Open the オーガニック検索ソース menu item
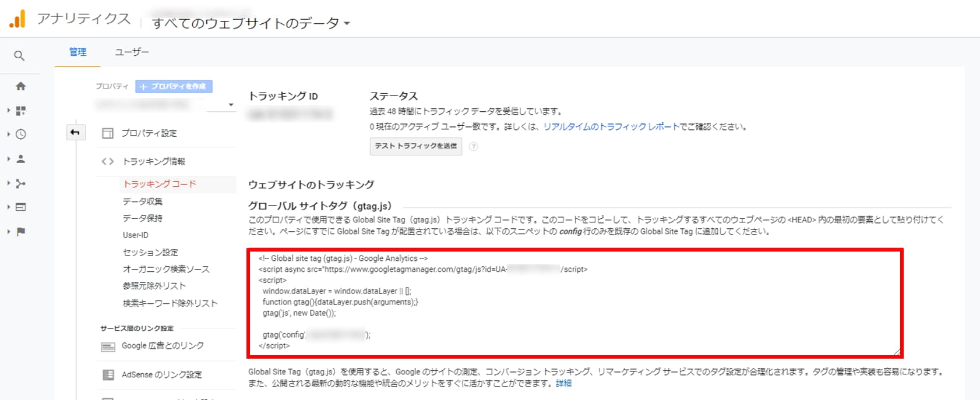 (x=166, y=270)
